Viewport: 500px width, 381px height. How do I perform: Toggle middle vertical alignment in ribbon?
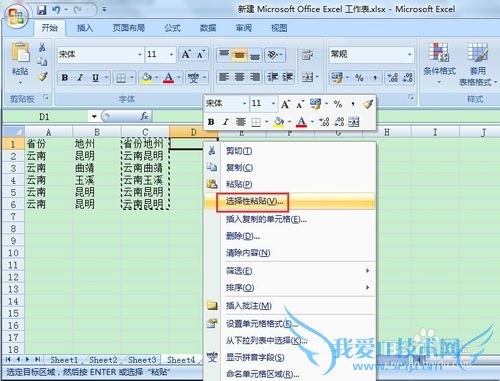click(x=239, y=55)
